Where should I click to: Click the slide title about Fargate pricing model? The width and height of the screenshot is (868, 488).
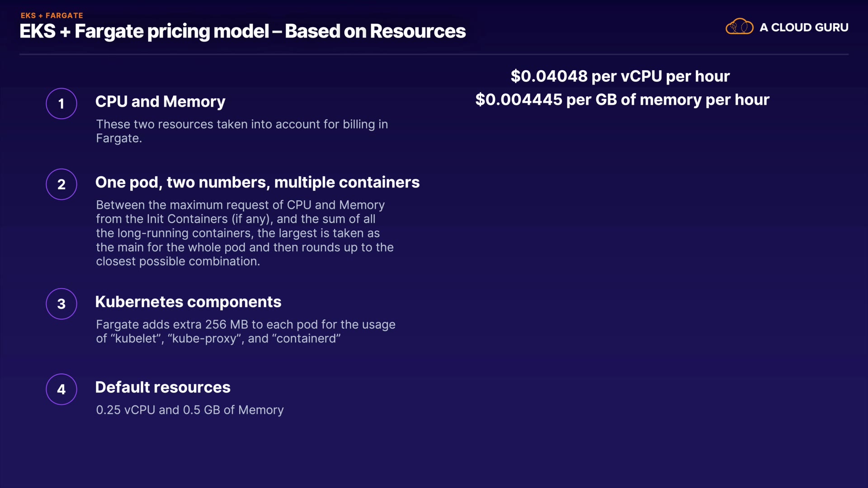[242, 31]
